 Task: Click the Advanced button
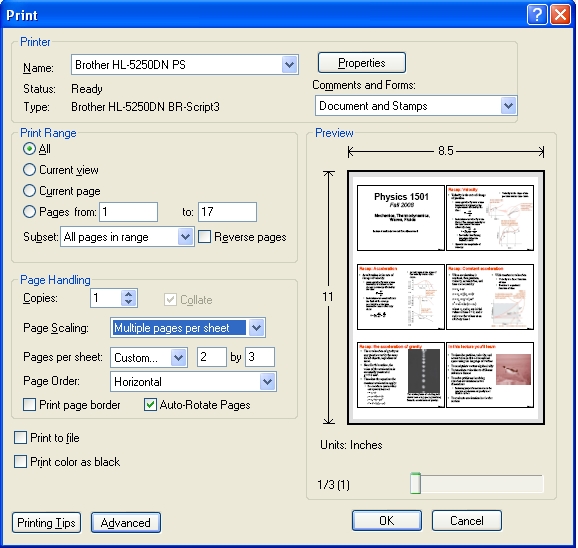126,523
